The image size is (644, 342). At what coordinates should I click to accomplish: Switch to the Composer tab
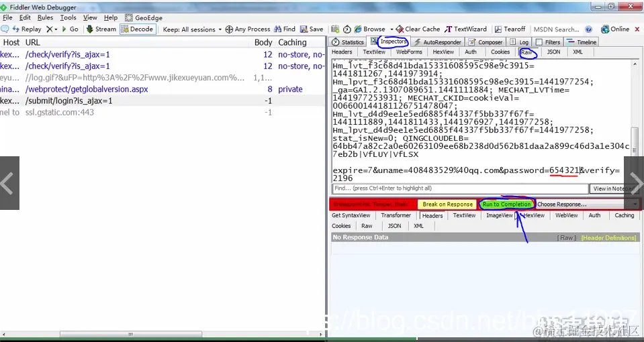click(486, 42)
